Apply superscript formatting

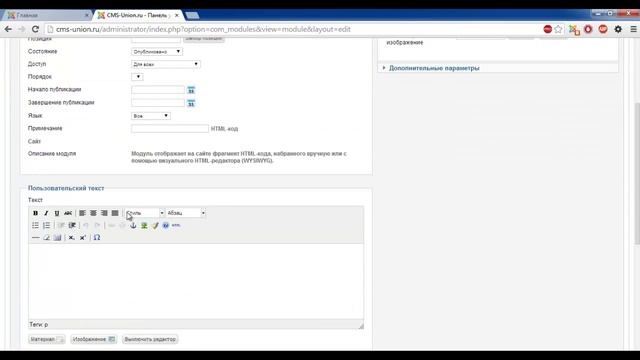coord(82,238)
